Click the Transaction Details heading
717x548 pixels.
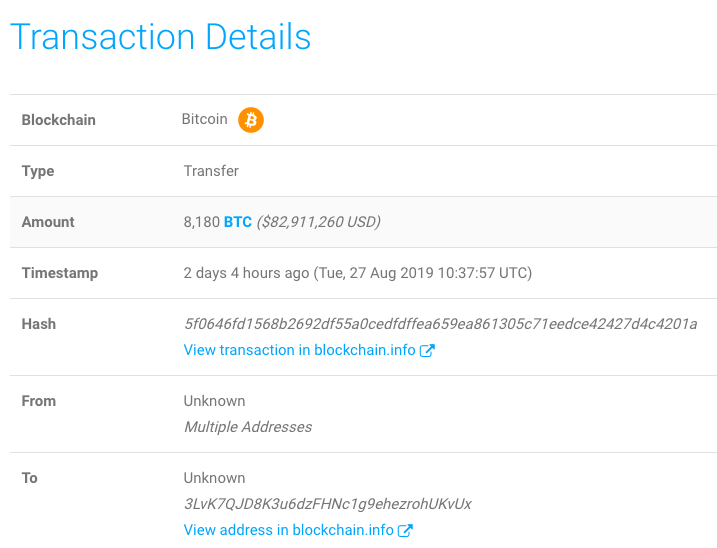pos(161,37)
